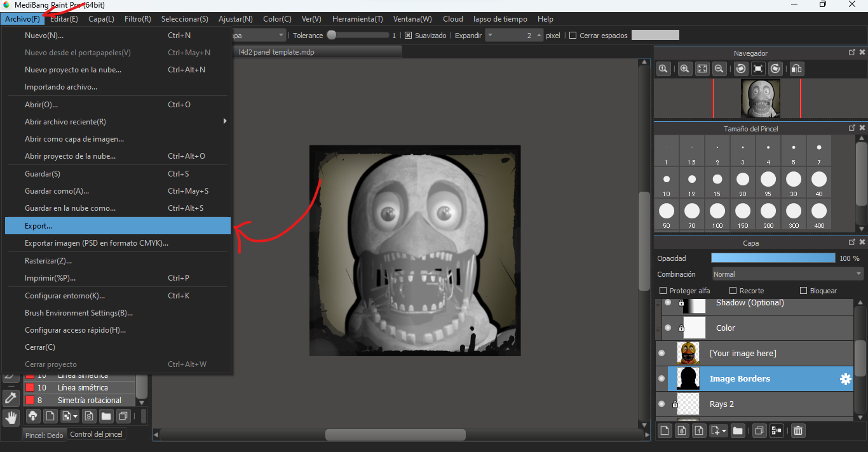Viewport: 868px width, 452px height.
Task: Hide the Rays 2 layer
Action: click(661, 404)
